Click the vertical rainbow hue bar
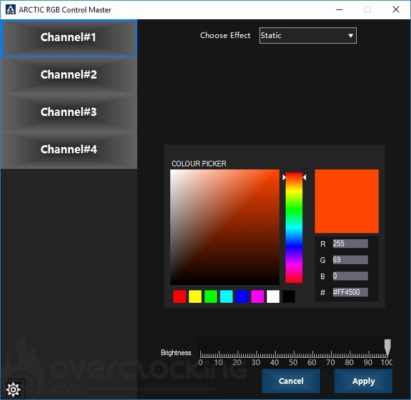Image resolution: width=411 pixels, height=400 pixels. click(x=294, y=228)
